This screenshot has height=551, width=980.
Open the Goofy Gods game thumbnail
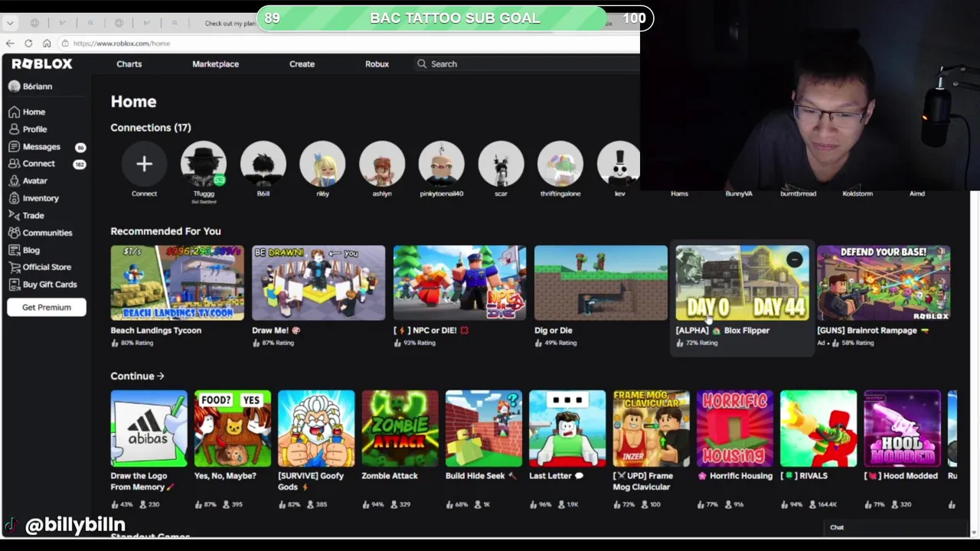click(316, 429)
